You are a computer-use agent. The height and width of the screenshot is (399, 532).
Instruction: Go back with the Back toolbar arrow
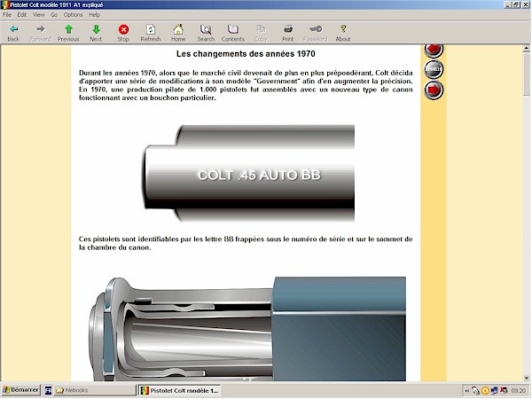click(13, 33)
